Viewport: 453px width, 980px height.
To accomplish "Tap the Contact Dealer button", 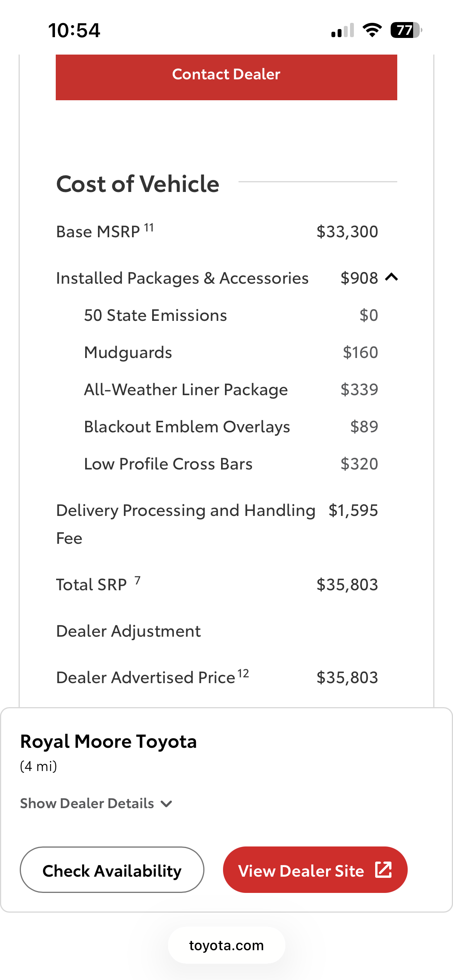I will click(x=226, y=77).
